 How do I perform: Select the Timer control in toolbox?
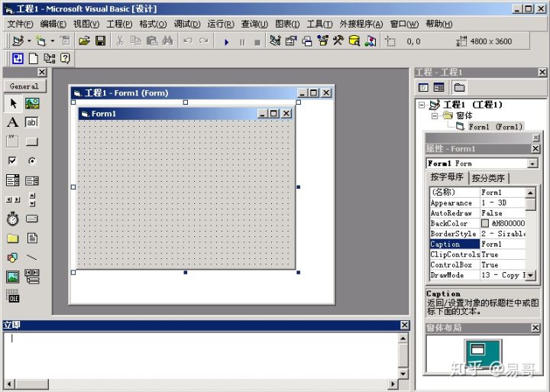tap(13, 219)
